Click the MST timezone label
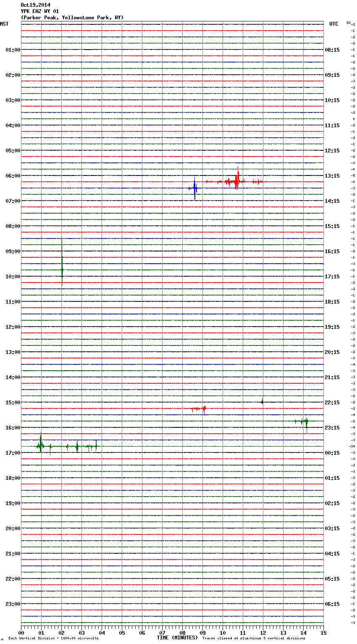This screenshot has width=357, height=644. (x=4, y=24)
